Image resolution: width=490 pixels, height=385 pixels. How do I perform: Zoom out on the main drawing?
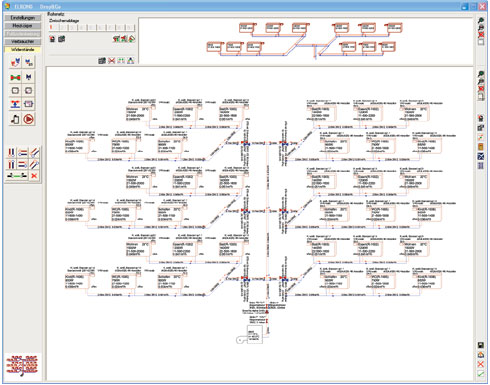click(481, 81)
